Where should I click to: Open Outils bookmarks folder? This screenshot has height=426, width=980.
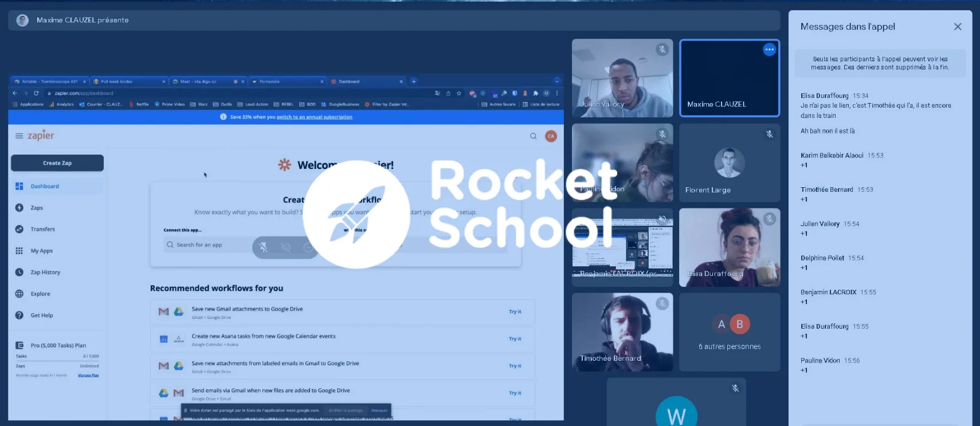point(222,104)
